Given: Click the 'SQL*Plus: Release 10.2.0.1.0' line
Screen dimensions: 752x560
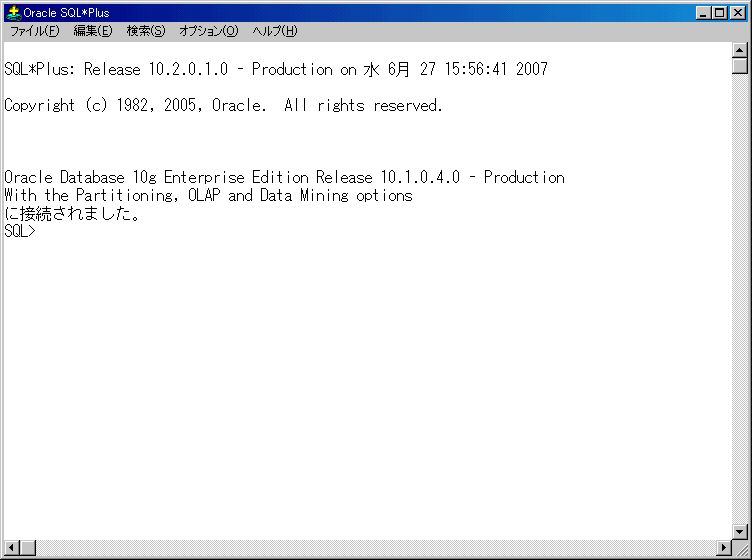Looking at the screenshot, I should click(x=276, y=69).
